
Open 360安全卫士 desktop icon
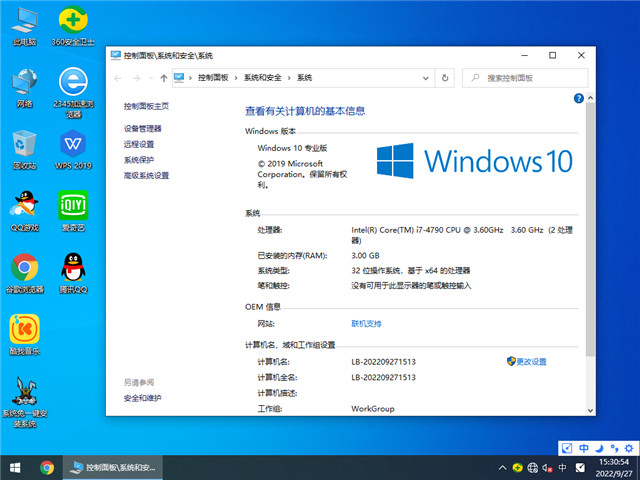(73, 26)
